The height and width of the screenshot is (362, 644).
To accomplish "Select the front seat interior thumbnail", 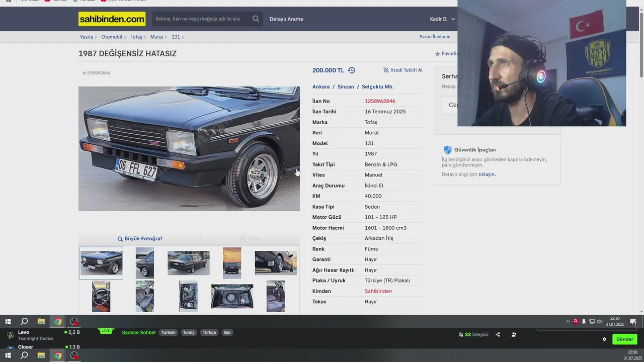I will 276,296.
